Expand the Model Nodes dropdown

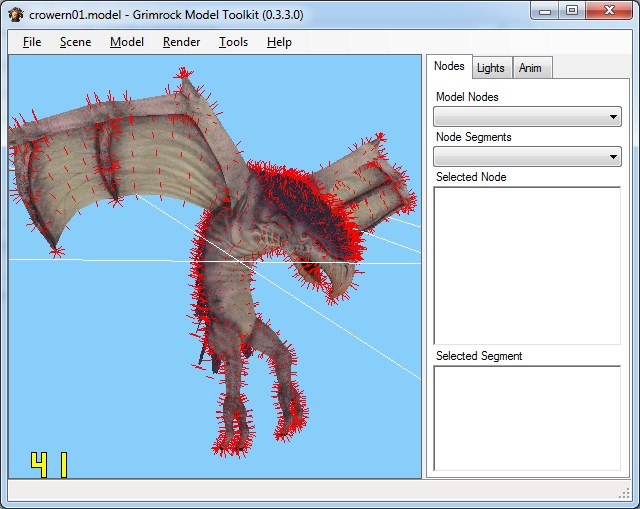[x=527, y=117]
